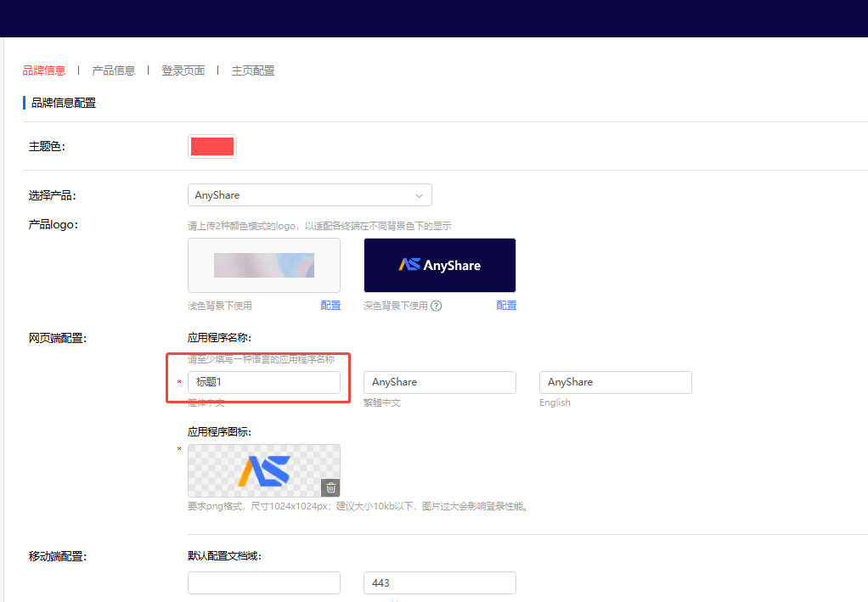This screenshot has width=868, height=602.
Task: Click the red theme color swatch
Action: (x=211, y=145)
